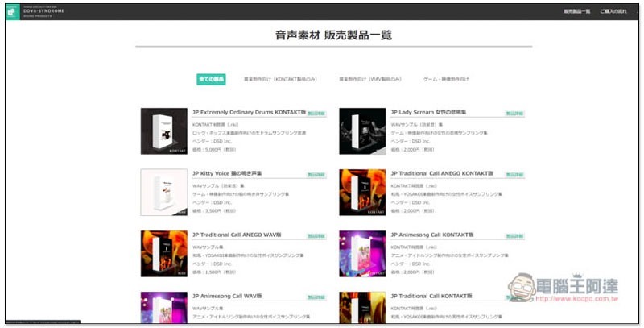Click JP Animesong Call WAV product thumbnail
This screenshot has height=328, width=644.
point(163,306)
